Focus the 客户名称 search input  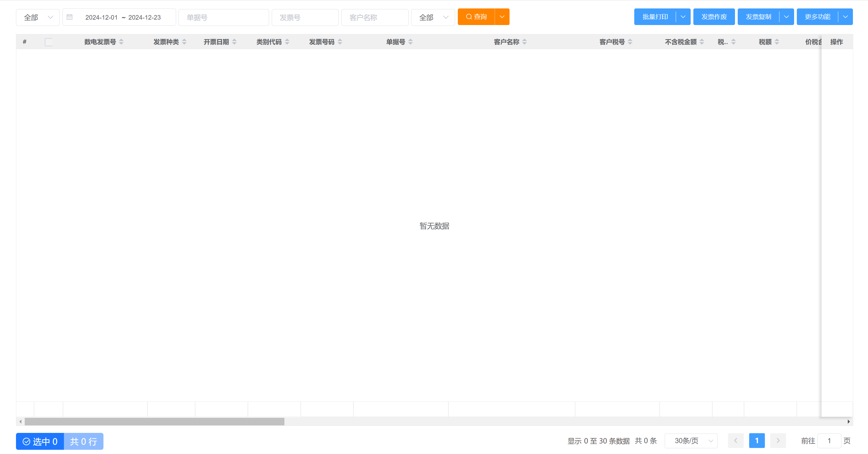(x=375, y=17)
